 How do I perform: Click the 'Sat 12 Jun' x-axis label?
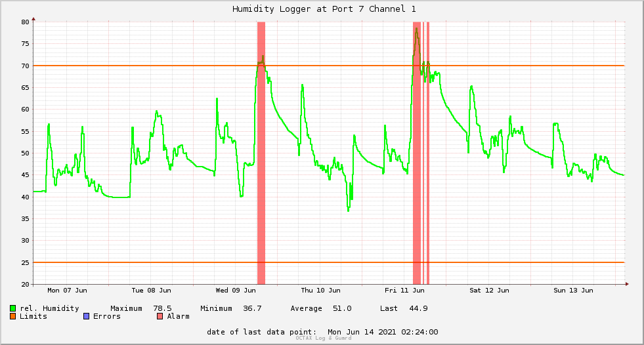489,291
